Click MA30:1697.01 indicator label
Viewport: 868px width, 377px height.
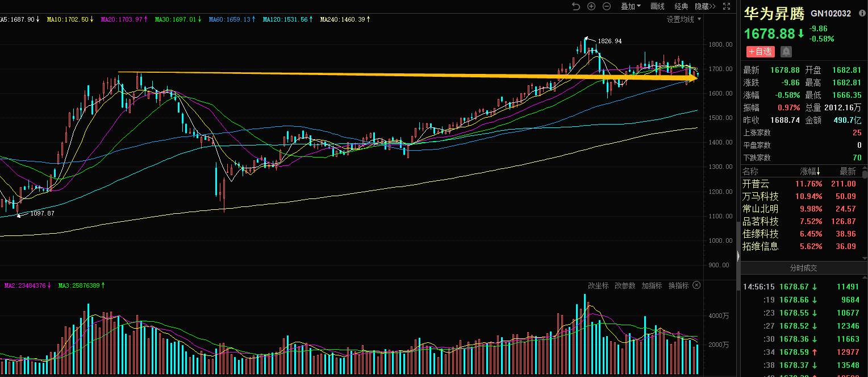tap(178, 19)
